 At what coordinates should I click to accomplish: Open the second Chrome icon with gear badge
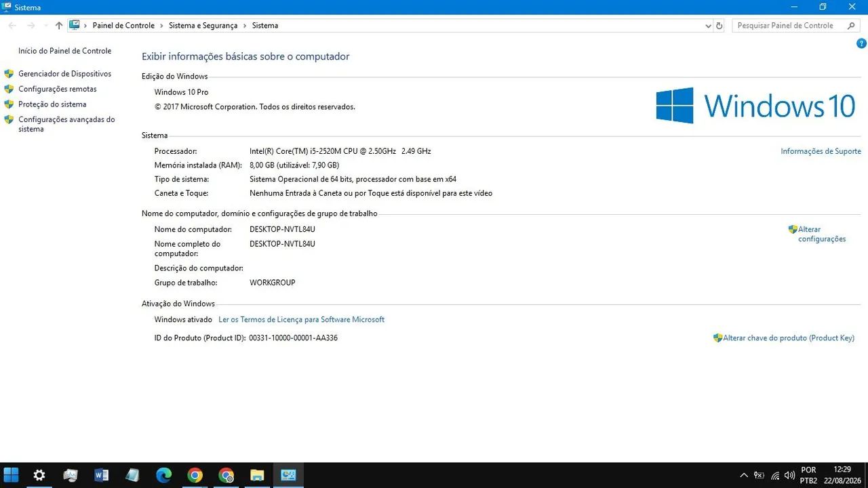(x=226, y=475)
